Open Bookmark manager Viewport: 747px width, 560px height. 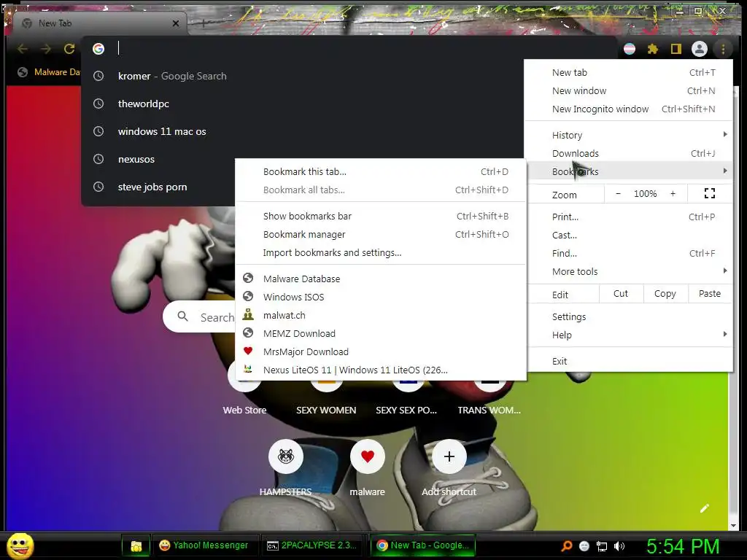click(381, 234)
